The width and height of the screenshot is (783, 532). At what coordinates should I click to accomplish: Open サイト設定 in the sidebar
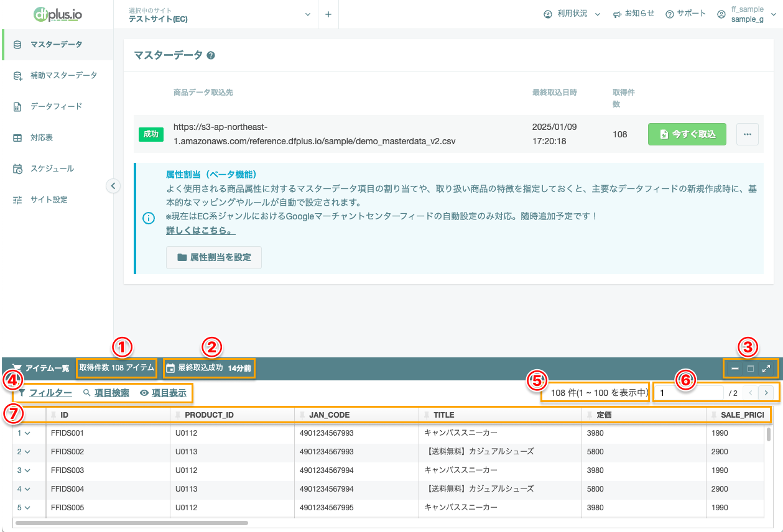[x=57, y=199]
